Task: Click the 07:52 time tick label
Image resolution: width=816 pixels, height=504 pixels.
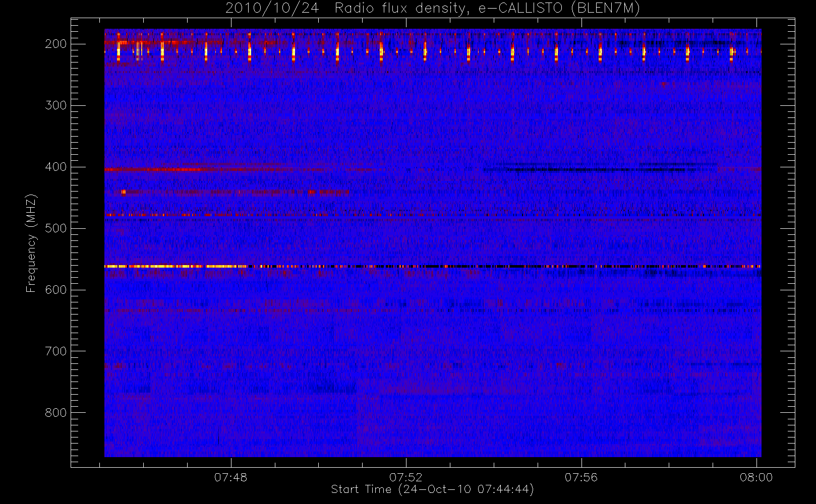Action: 406,477
